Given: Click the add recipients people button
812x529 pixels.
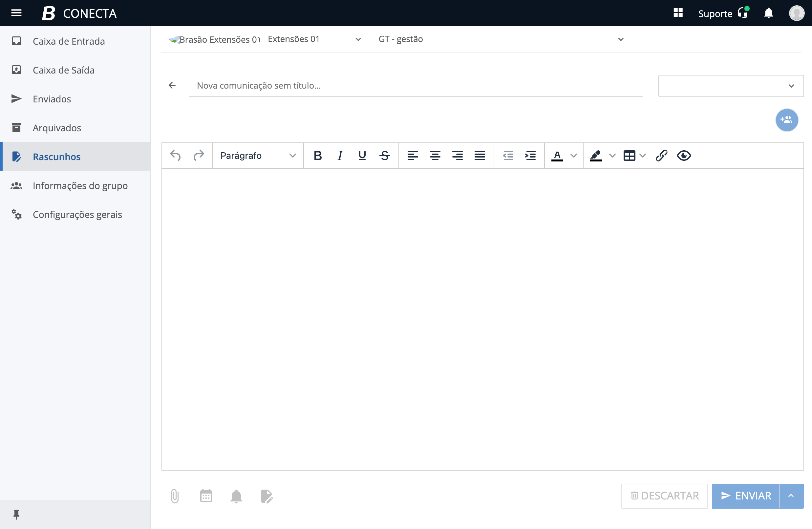Looking at the screenshot, I should (x=786, y=120).
